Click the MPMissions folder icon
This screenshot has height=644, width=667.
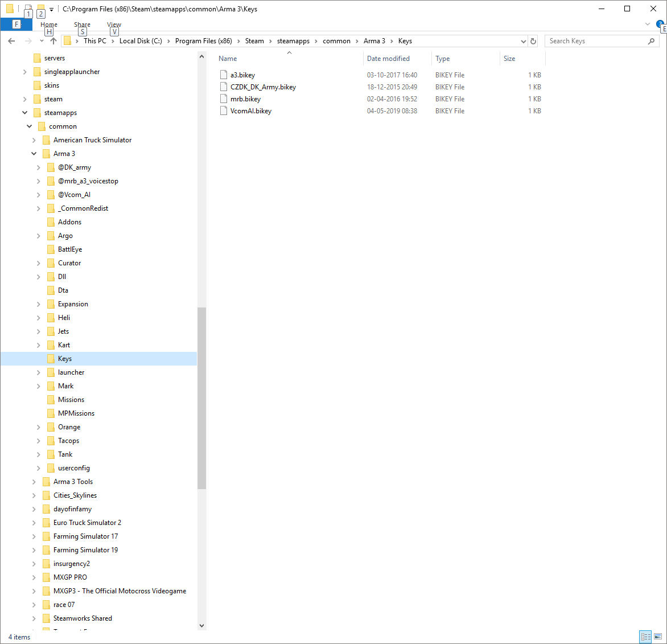(51, 413)
